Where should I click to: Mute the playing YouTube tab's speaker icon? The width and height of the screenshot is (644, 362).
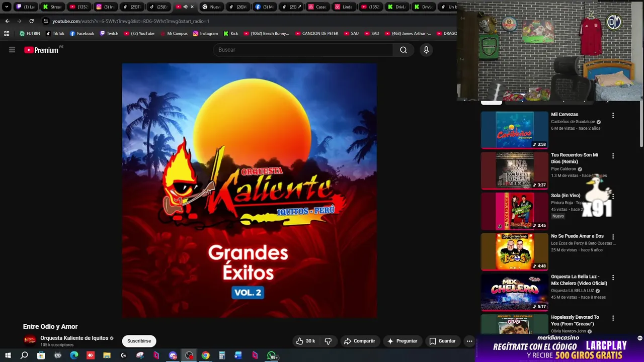point(185,7)
